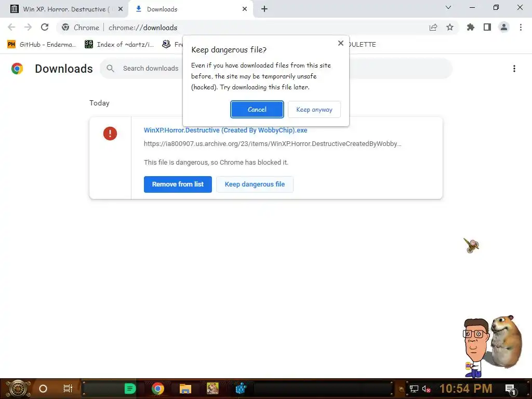Open a new tab with plus button
This screenshot has width=532, height=399.
click(264, 9)
